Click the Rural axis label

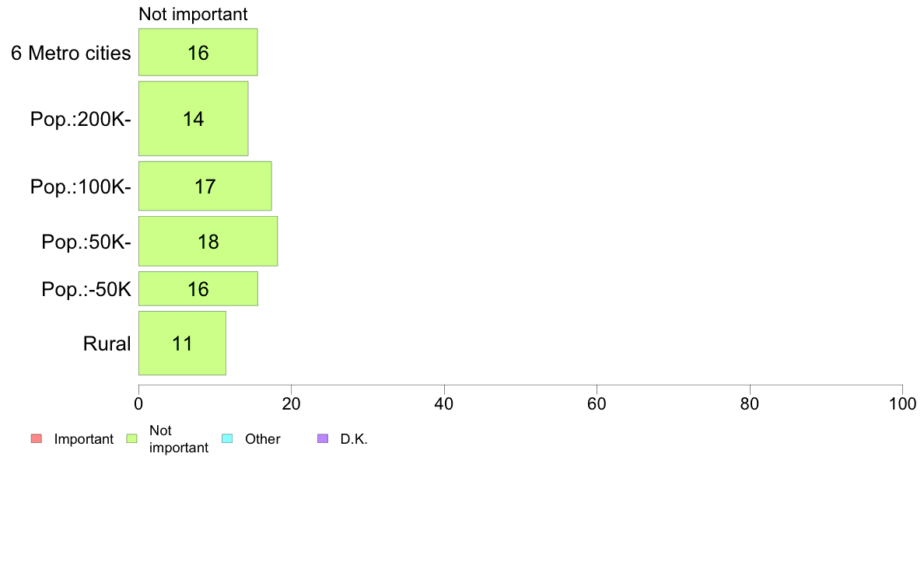point(107,344)
